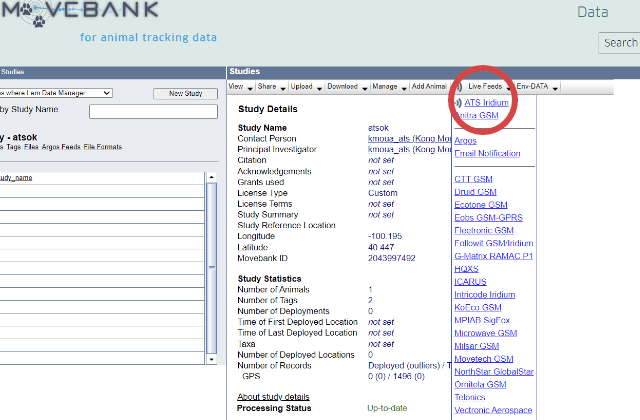Open the KoEco GSM feed link
This screenshot has width=640, height=420.
click(x=478, y=308)
